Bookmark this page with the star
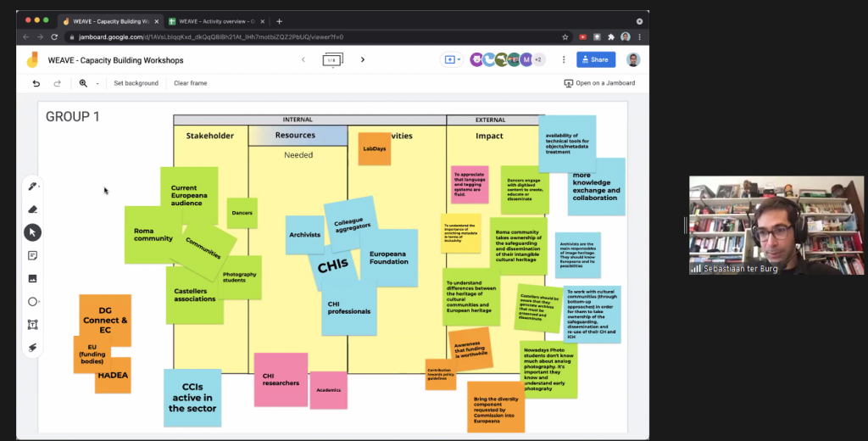The image size is (868, 441). pyautogui.click(x=565, y=37)
